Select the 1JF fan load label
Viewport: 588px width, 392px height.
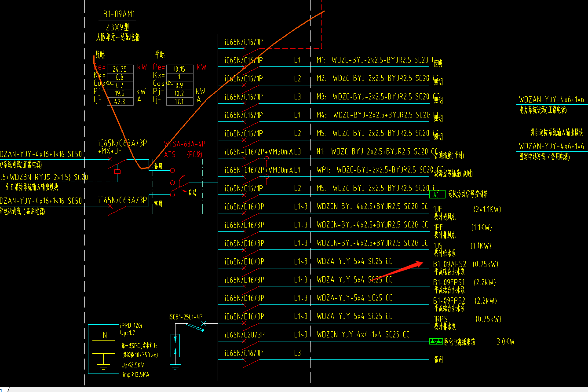coord(438,209)
